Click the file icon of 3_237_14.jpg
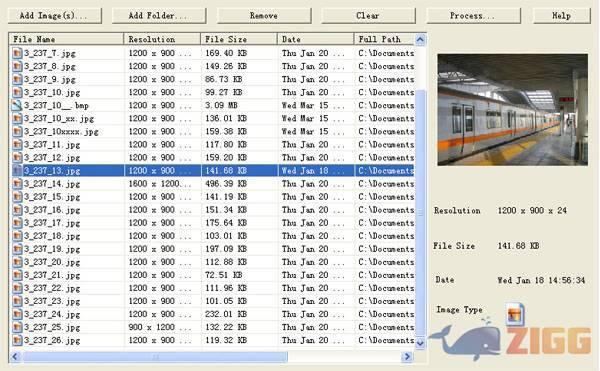Image resolution: width=600 pixels, height=371 pixels. pyautogui.click(x=17, y=183)
